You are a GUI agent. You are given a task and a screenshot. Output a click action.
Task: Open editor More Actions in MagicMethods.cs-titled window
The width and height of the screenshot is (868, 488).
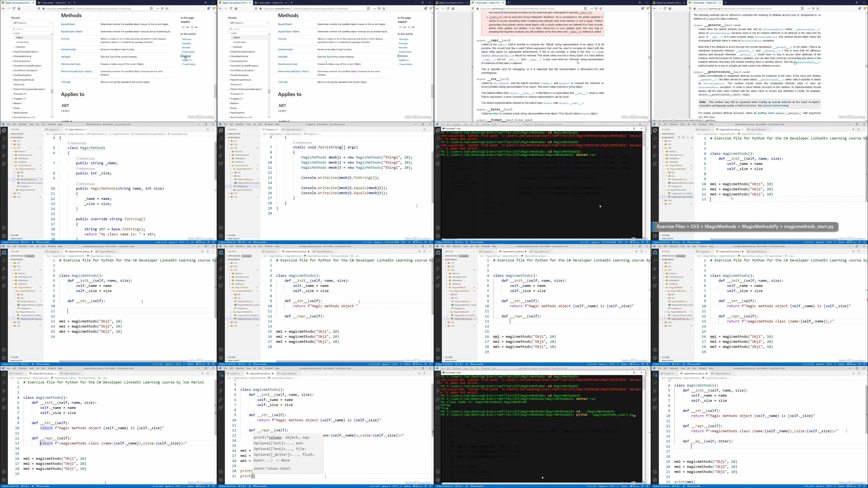(x=213, y=129)
